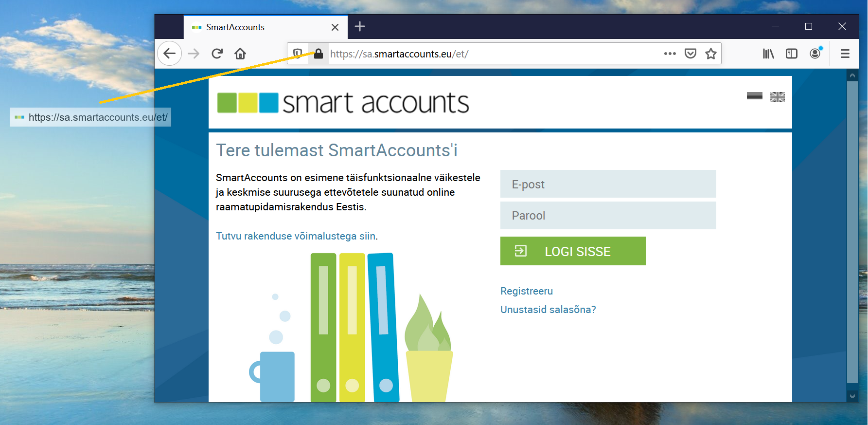This screenshot has height=425, width=868.
Task: Open the Library bookmarks and history icon
Action: click(x=768, y=54)
